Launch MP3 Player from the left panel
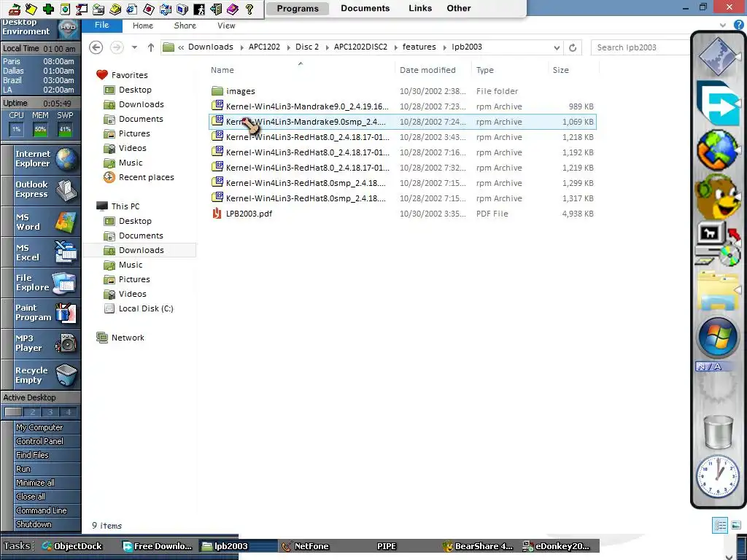Viewport: 747px width, 560px height. click(41, 343)
